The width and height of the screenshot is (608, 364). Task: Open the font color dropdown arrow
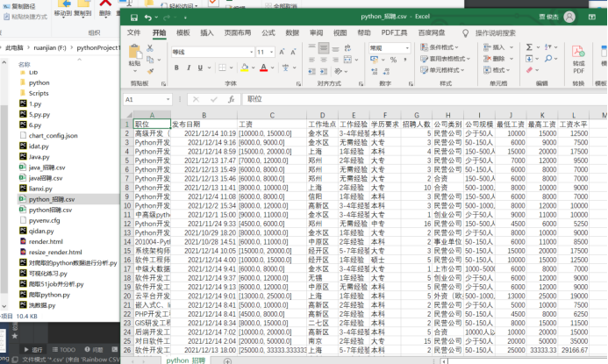pos(273,68)
